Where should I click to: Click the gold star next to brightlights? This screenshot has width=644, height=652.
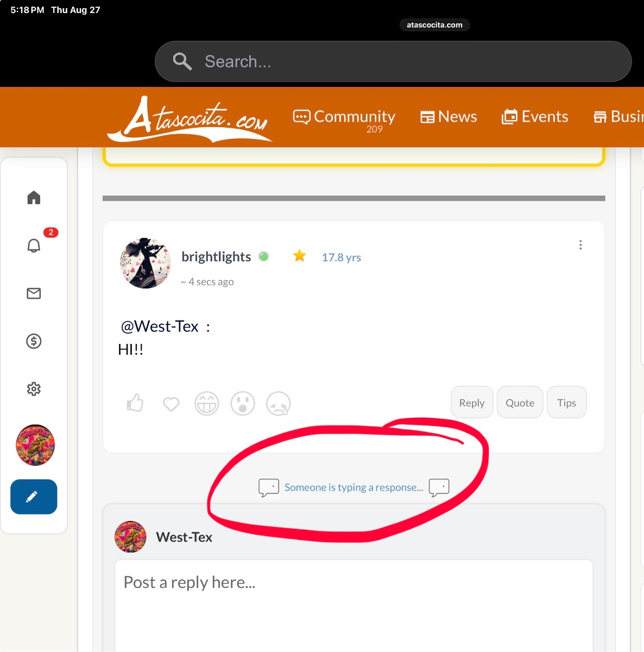tap(299, 255)
